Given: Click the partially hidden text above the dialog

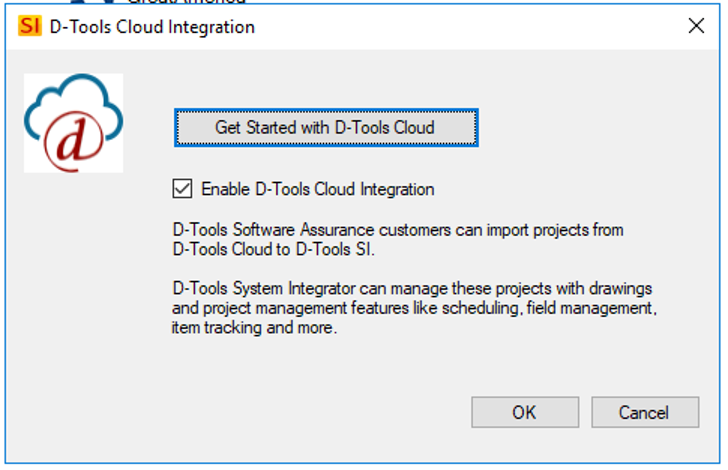Looking at the screenshot, I should tap(186, 2).
